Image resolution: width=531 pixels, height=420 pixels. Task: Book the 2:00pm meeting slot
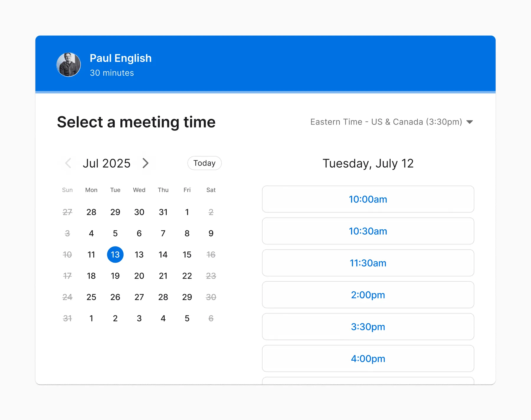pyautogui.click(x=368, y=295)
